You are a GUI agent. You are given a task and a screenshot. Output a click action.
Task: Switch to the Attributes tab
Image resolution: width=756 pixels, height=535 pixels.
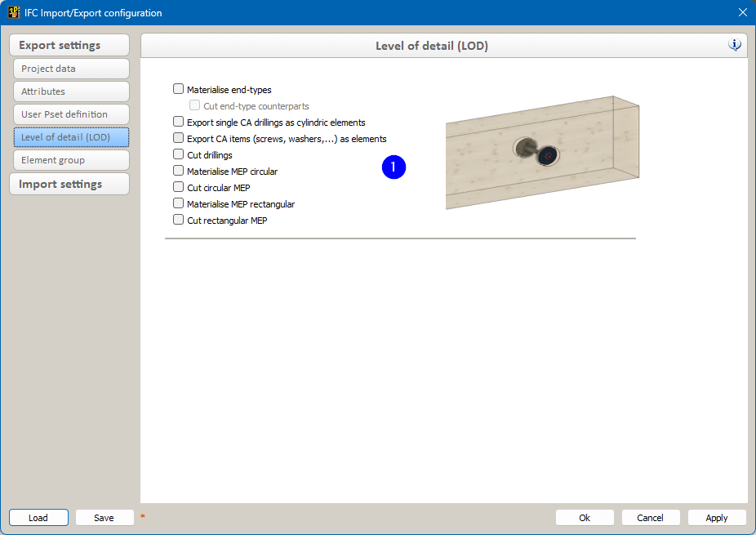71,91
